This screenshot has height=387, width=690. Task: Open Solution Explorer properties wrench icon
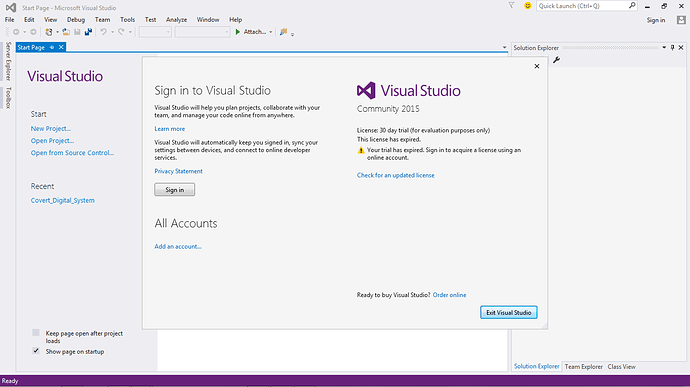point(556,60)
